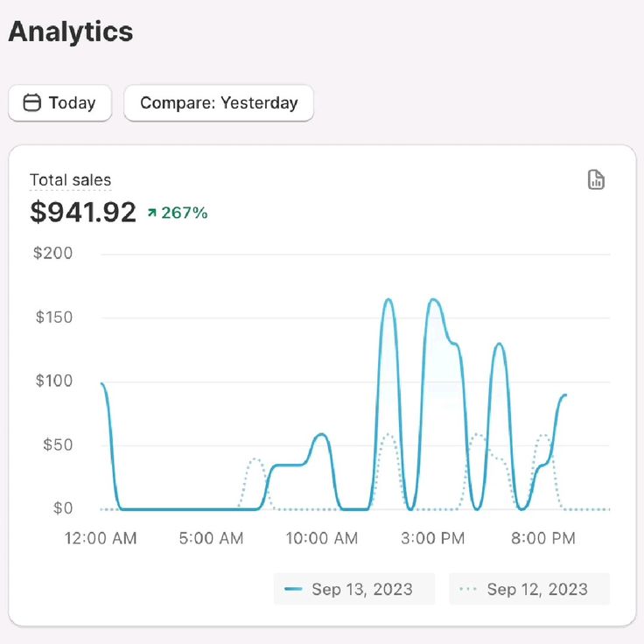The height and width of the screenshot is (644, 644).
Task: Click the green upward arrow beside 267%
Action: click(x=152, y=213)
